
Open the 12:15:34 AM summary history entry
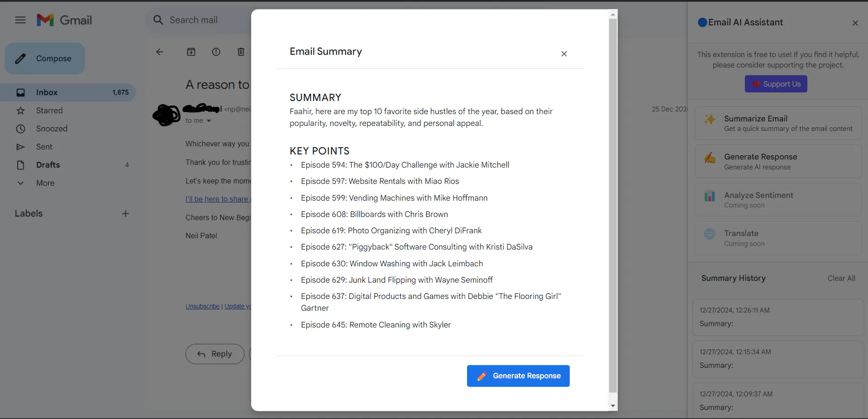pyautogui.click(x=778, y=359)
